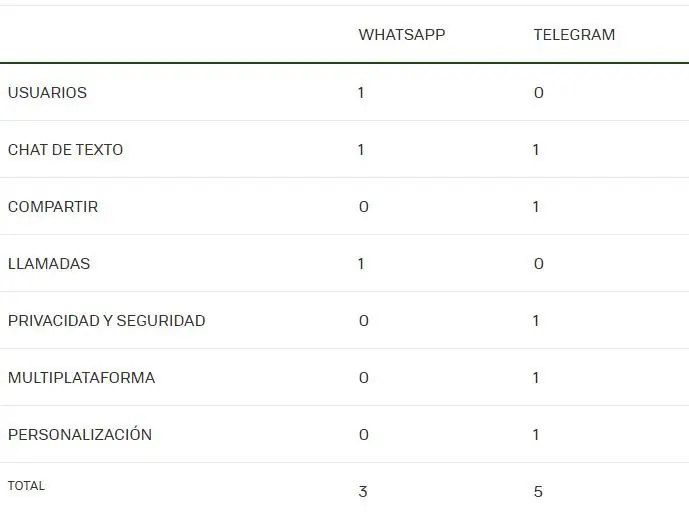Click Telegram's PRIVACIDAD Y SEGURIDAD score

536,321
